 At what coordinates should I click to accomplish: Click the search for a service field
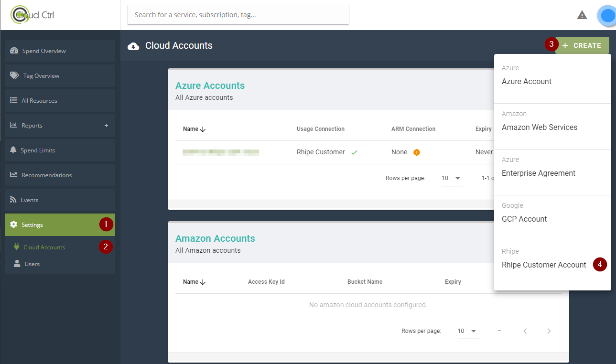pyautogui.click(x=238, y=15)
